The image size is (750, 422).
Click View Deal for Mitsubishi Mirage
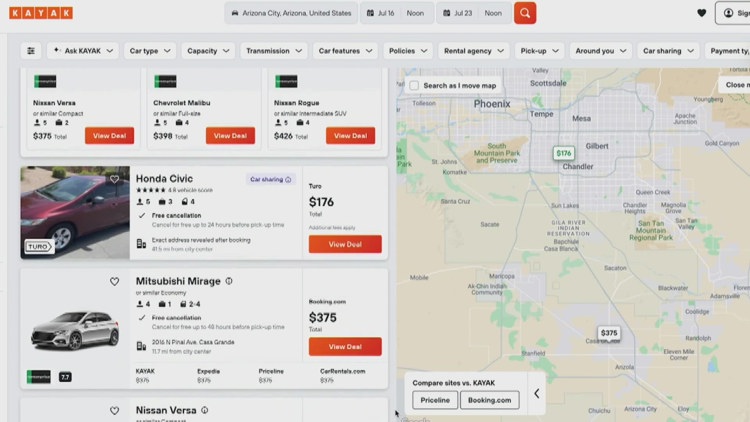point(345,346)
